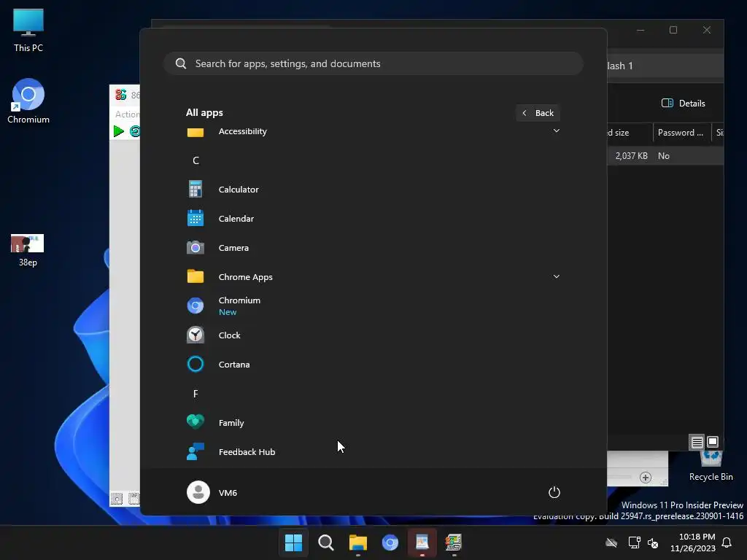Switch to details list view in background window
Viewport: 747px width, 560px height.
(697, 443)
